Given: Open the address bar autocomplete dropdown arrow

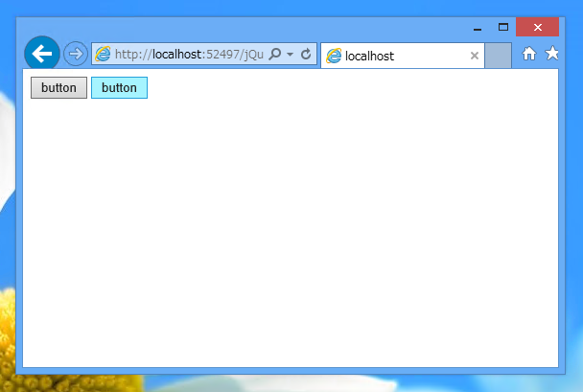Looking at the screenshot, I should pyautogui.click(x=290, y=55).
